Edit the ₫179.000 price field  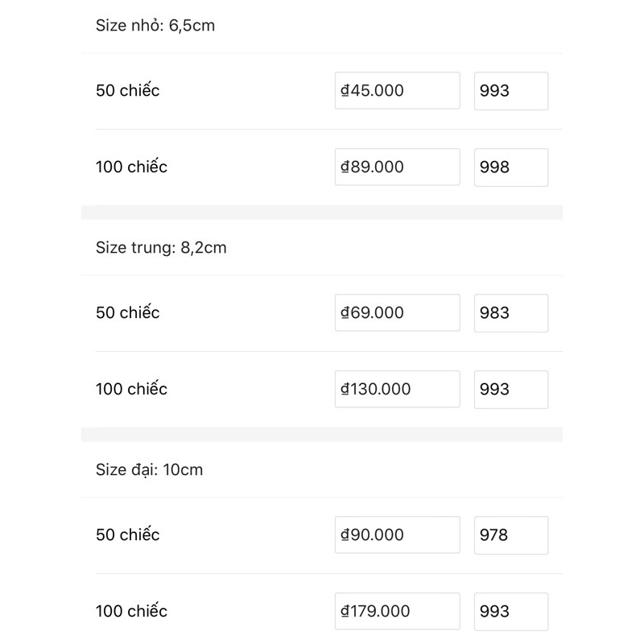pyautogui.click(x=397, y=611)
